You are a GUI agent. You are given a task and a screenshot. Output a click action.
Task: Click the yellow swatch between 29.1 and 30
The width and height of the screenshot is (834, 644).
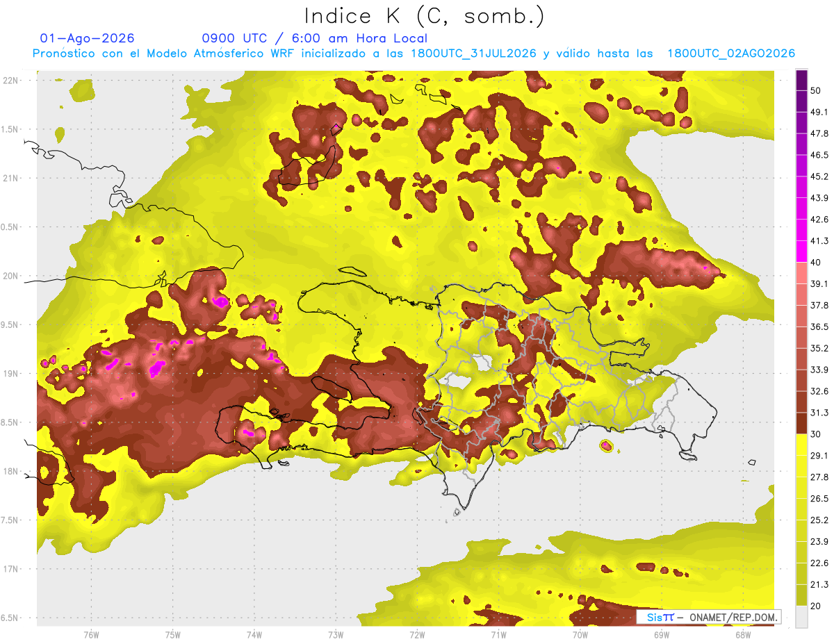[x=801, y=445]
